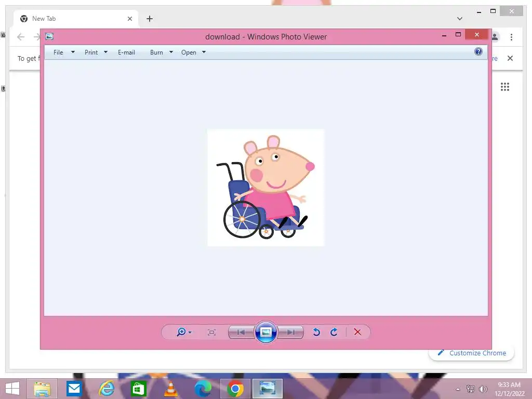
Task: Open File Explorer from taskbar
Action: [42, 389]
